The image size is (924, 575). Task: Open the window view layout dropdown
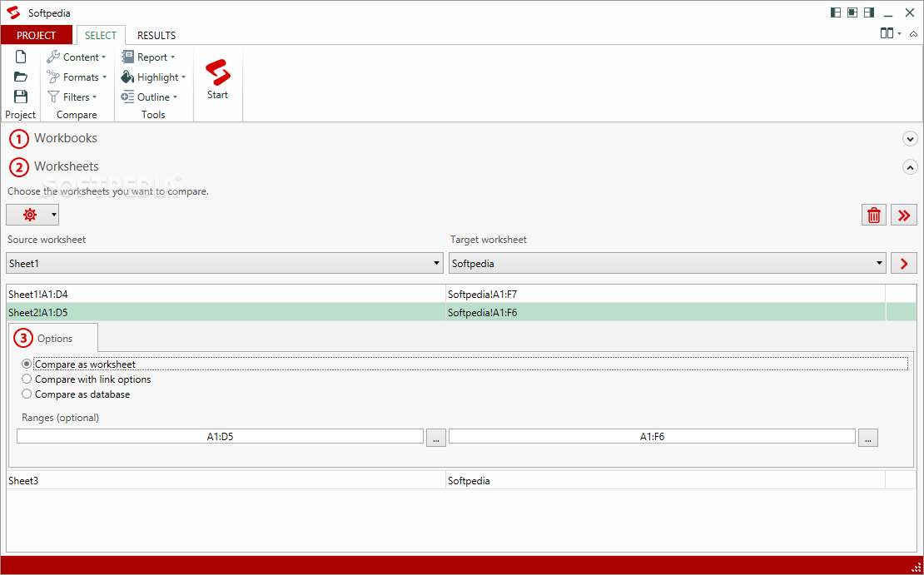point(891,33)
